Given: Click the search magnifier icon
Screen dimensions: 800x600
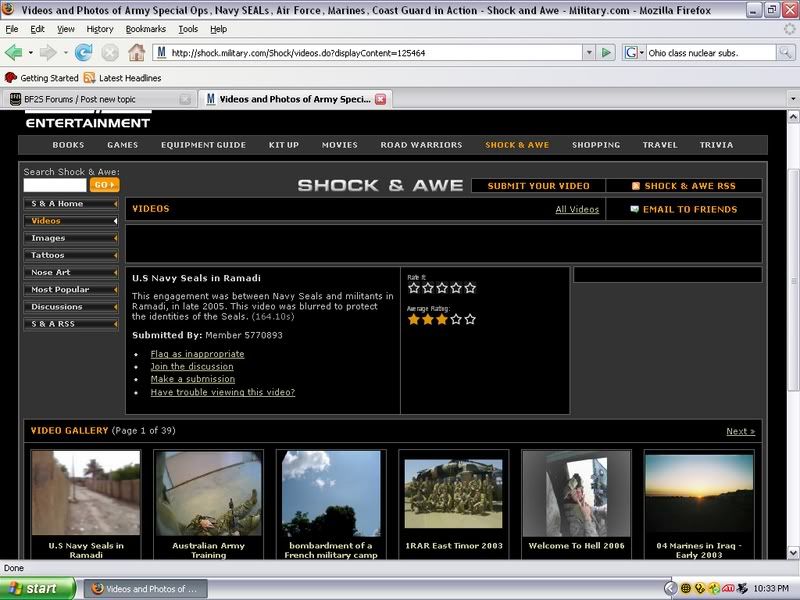Looking at the screenshot, I should pyautogui.click(x=785, y=52).
